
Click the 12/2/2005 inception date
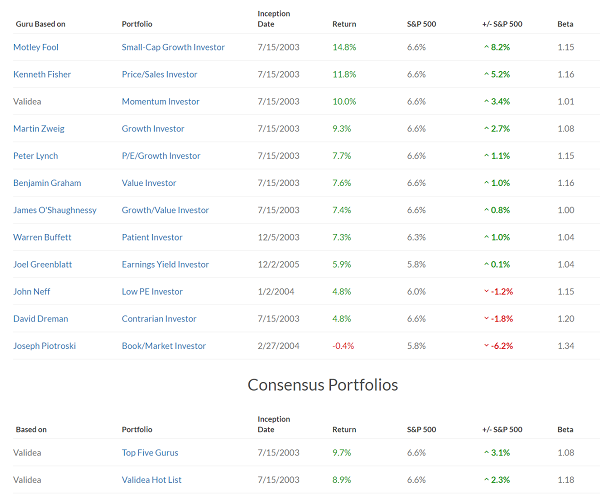click(279, 264)
